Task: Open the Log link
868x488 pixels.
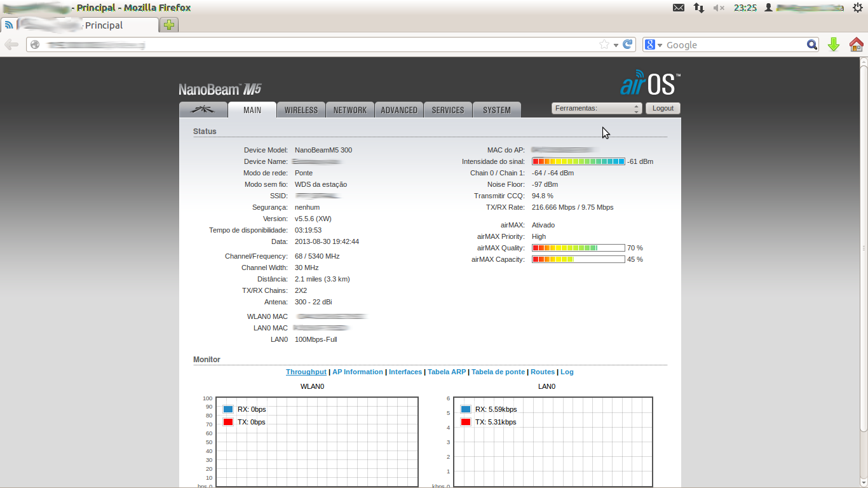Action: click(x=567, y=372)
